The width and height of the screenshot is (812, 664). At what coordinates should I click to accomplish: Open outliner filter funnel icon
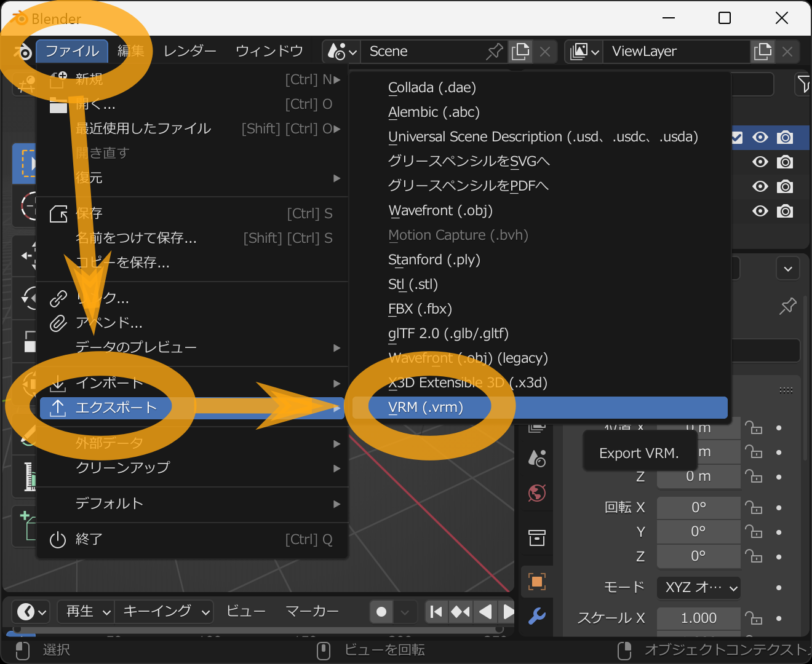tap(803, 84)
